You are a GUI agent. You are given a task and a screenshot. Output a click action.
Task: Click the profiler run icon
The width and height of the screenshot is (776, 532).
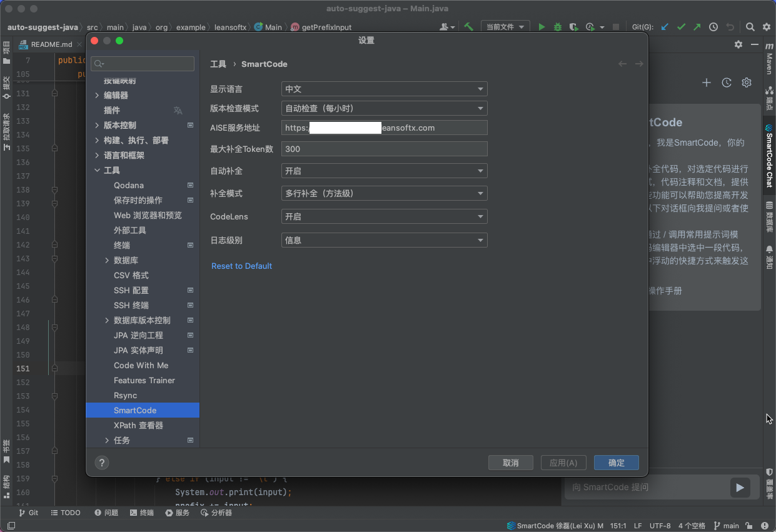[590, 27]
